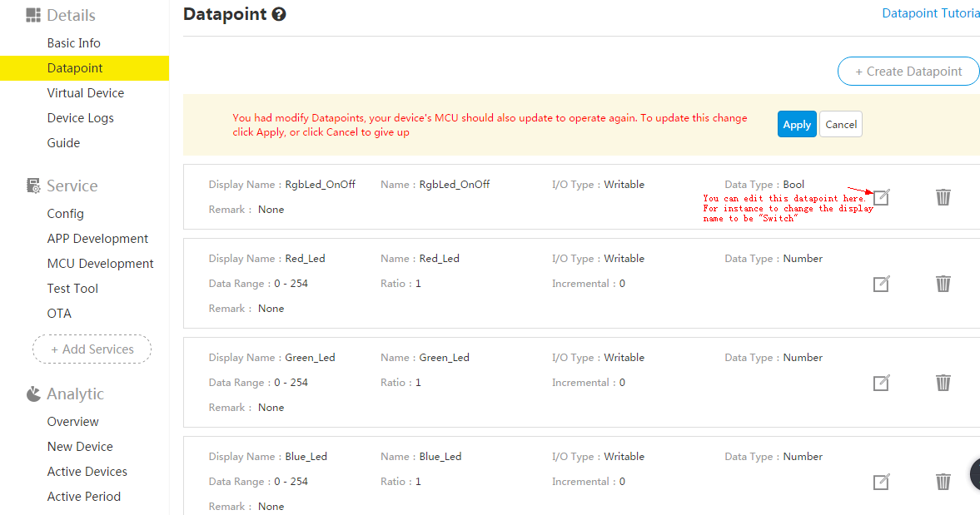
Task: Edit the RgbLed_OnOff datapoint
Action: [881, 197]
